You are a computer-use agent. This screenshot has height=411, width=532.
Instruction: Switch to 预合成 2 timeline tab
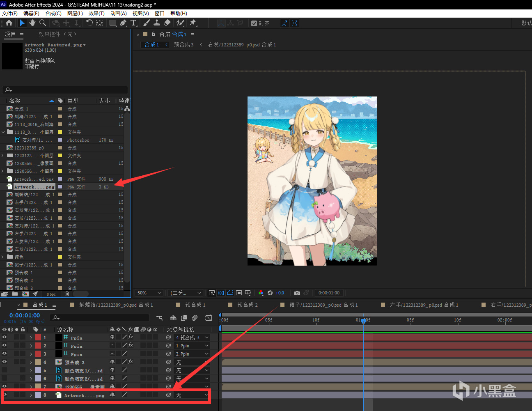(248, 305)
